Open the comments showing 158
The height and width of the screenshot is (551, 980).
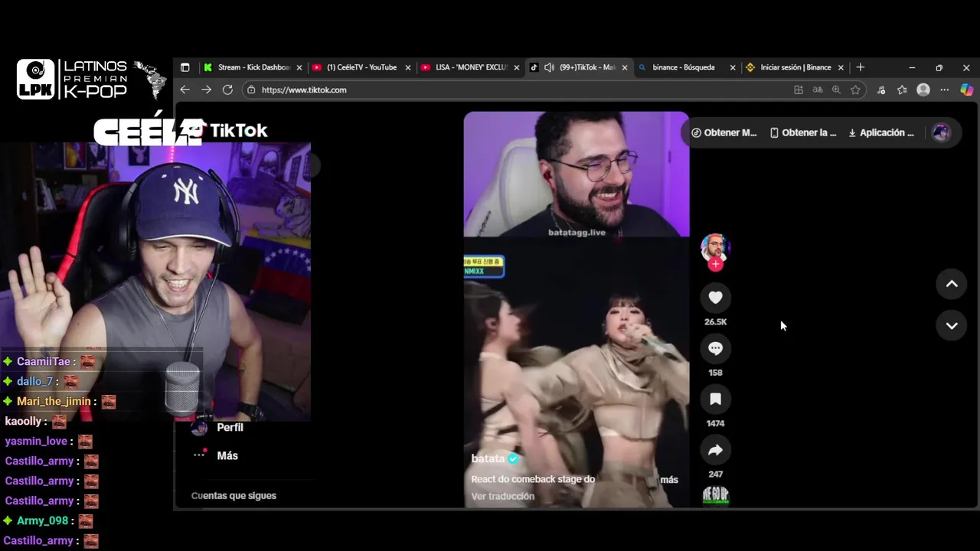pyautogui.click(x=715, y=348)
